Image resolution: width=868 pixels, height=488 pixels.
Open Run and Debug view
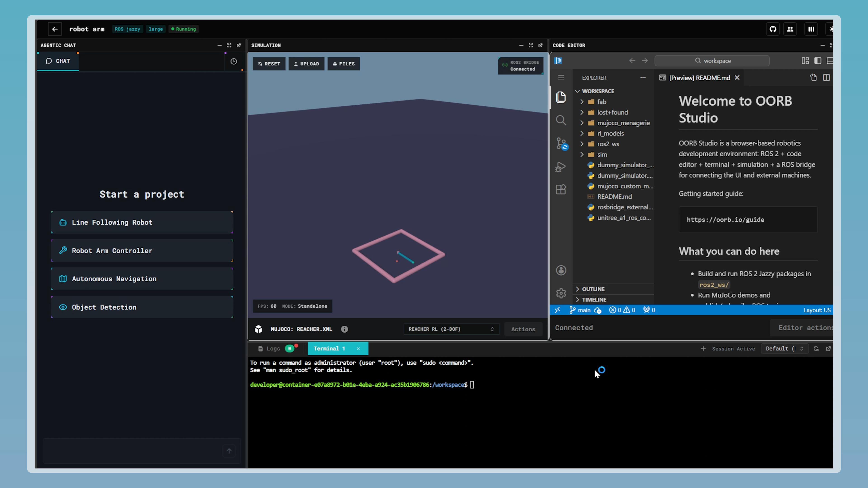561,167
